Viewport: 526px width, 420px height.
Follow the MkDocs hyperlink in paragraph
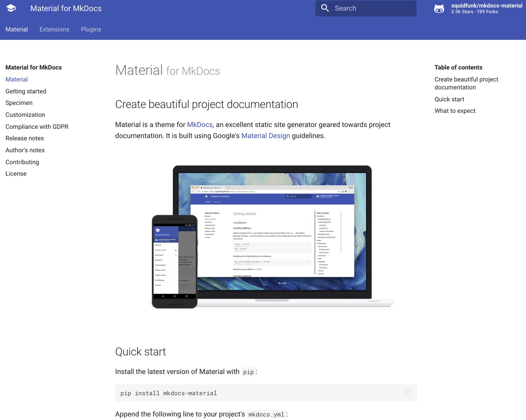coord(200,125)
